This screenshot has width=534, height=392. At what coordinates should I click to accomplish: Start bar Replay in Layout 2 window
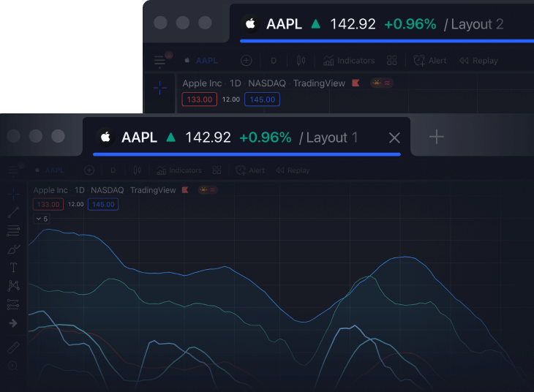(x=478, y=61)
